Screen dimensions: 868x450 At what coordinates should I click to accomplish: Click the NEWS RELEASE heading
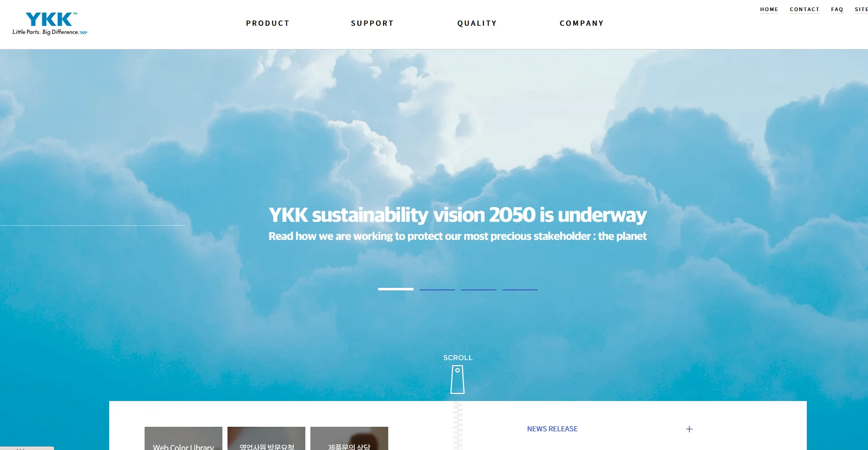pos(552,429)
